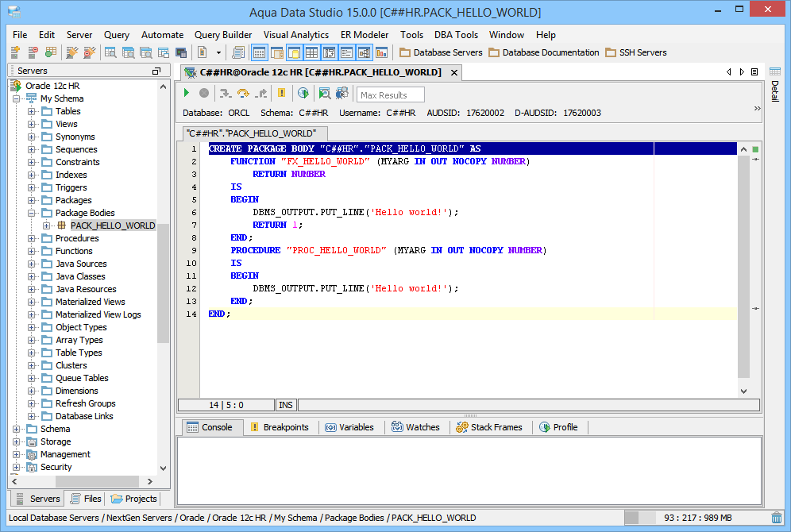The image size is (791, 532).
Task: Click the yellow exclamation breakpoint toolbar icon
Action: (x=281, y=94)
